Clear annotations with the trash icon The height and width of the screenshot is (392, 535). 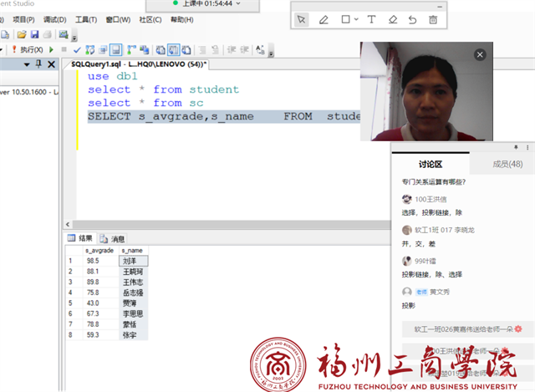pos(433,19)
